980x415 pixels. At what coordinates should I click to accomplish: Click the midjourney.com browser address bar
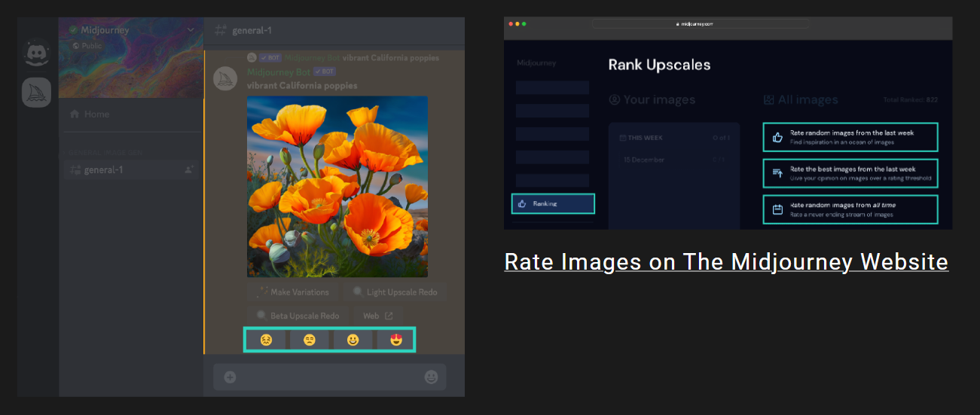coord(701,24)
